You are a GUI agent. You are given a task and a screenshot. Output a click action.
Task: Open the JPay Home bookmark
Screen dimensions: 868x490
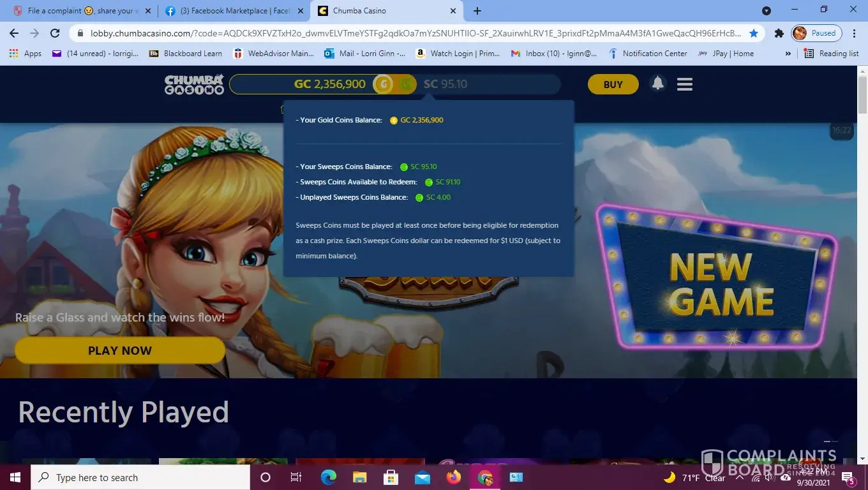tap(726, 54)
